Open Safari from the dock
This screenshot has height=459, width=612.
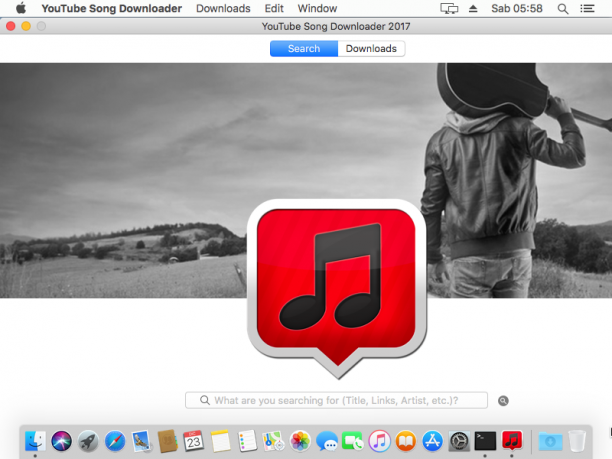pos(115,441)
